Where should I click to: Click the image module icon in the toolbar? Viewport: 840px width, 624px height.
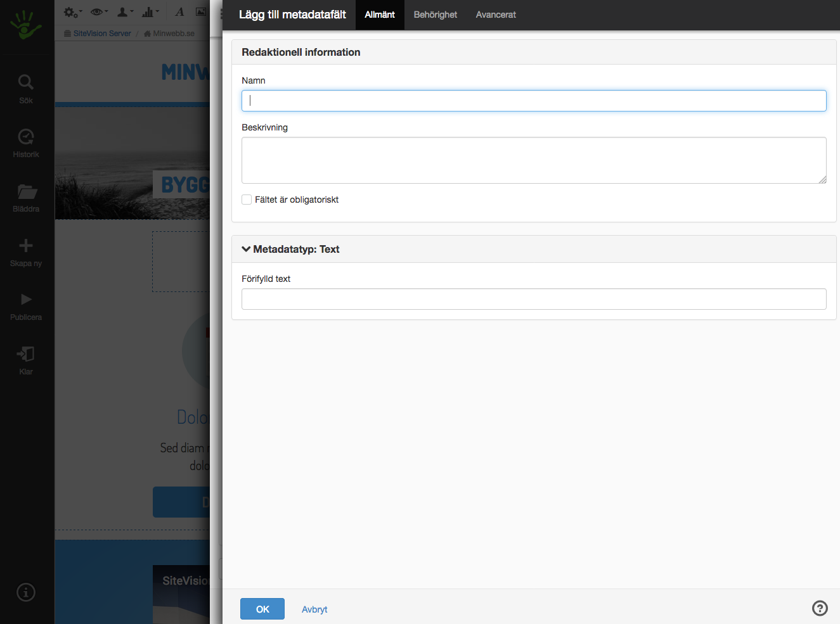tap(201, 12)
